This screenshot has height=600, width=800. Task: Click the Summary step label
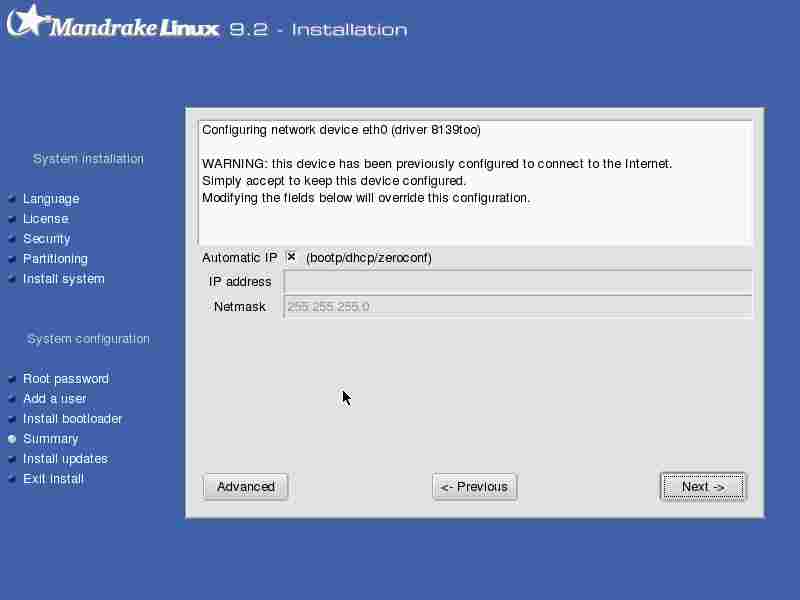click(x=51, y=439)
